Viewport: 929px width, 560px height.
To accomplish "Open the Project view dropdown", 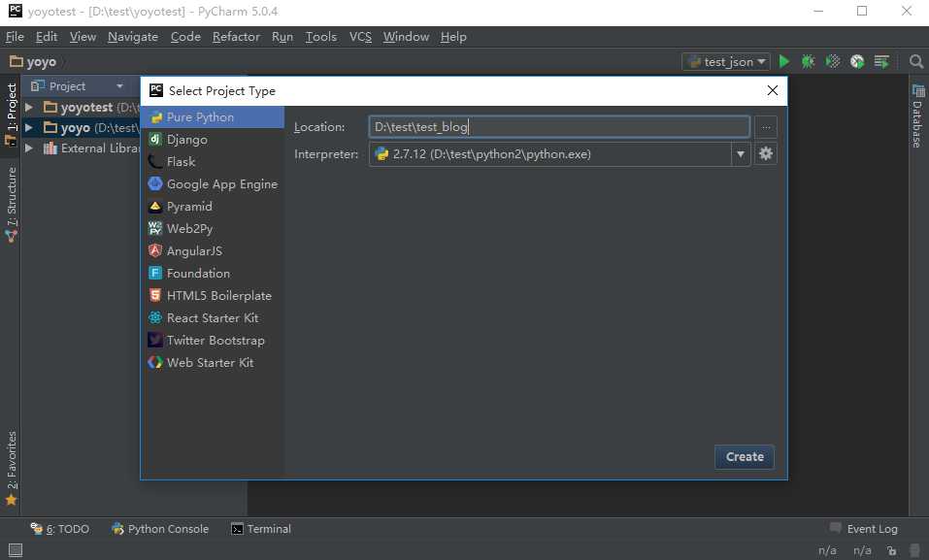I will point(119,86).
